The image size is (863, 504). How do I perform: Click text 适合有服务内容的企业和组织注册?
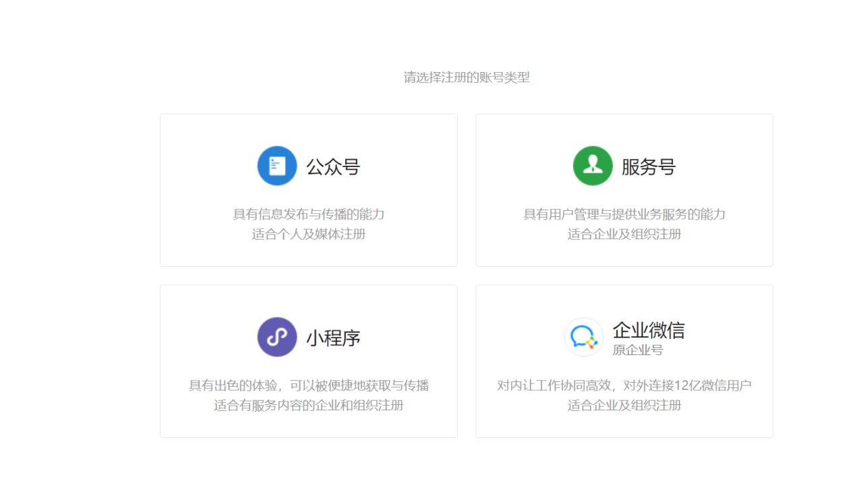(309, 406)
